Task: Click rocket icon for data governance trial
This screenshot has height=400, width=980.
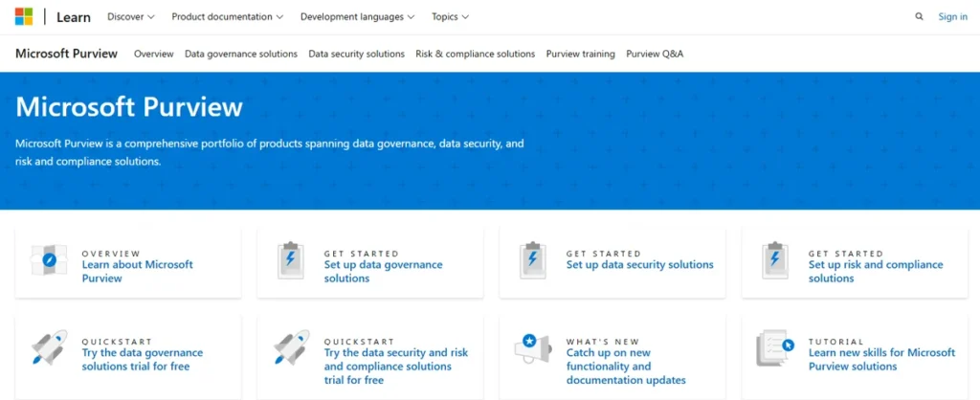Action: click(50, 347)
